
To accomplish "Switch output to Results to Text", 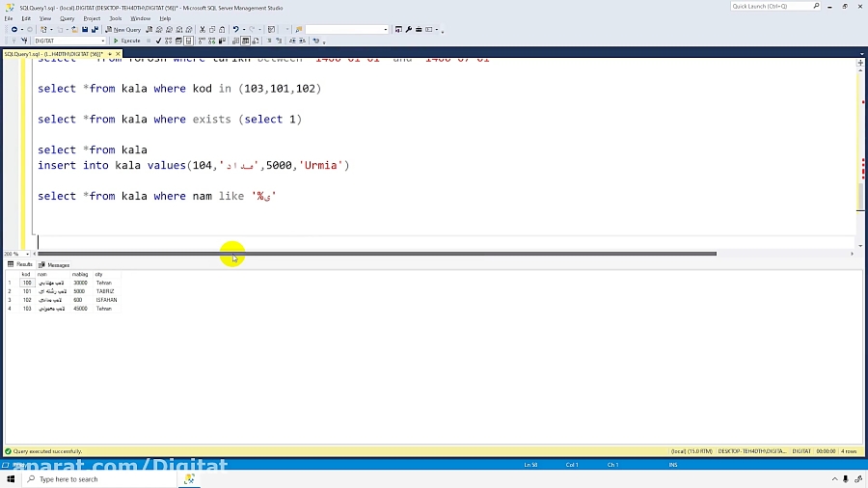I will coord(235,41).
